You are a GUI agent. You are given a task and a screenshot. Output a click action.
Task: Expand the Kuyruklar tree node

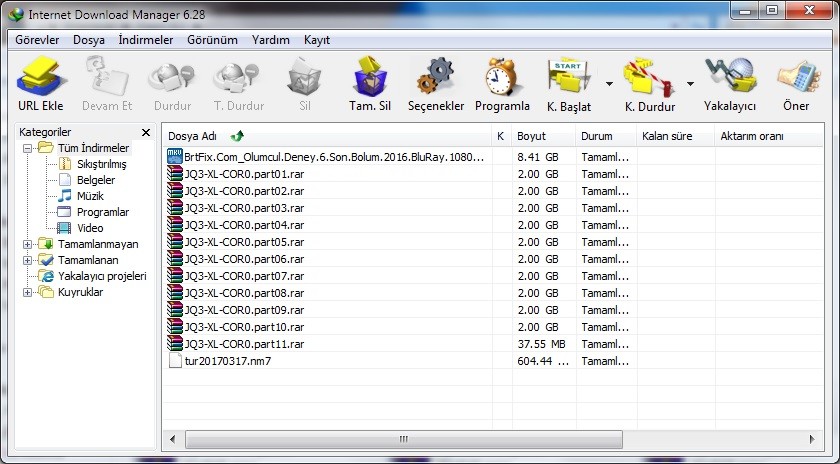click(x=27, y=293)
